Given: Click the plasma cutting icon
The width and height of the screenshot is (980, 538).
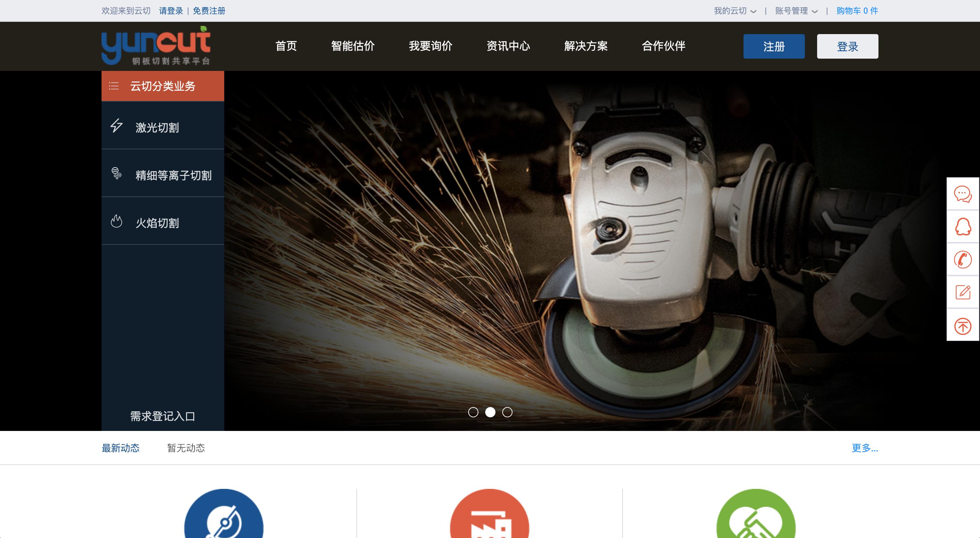Looking at the screenshot, I should coord(117,173).
